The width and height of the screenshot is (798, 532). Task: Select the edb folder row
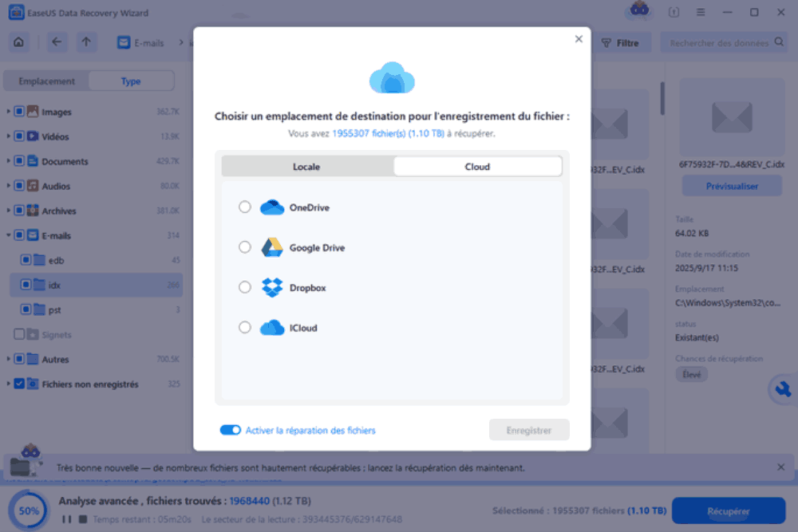[97, 260]
